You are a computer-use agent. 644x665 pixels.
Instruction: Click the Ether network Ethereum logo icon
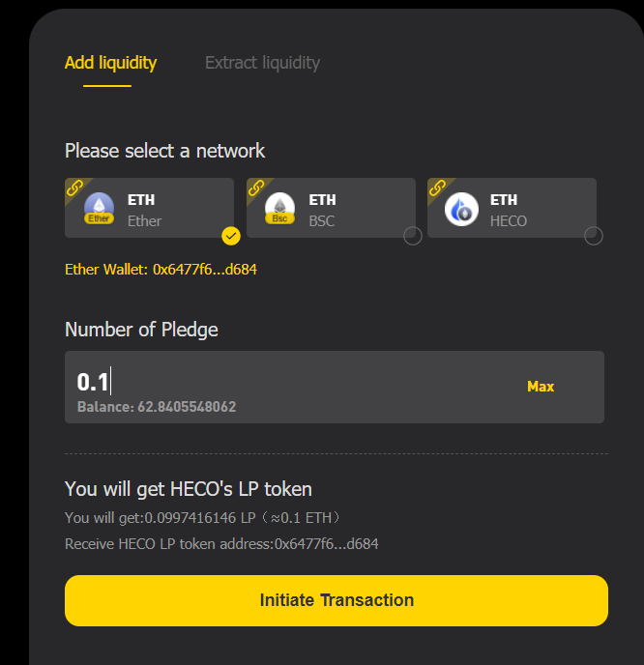coord(99,208)
